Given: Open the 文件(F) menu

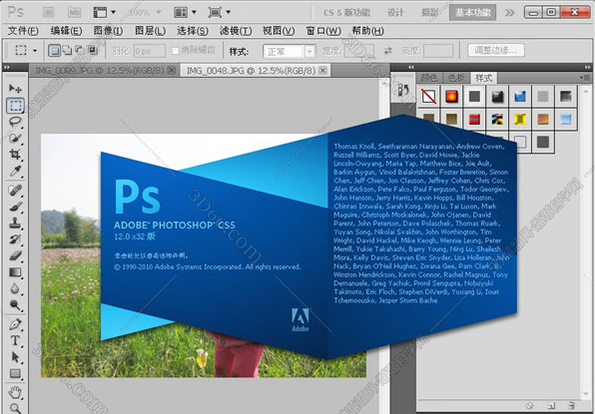Looking at the screenshot, I should (23, 31).
